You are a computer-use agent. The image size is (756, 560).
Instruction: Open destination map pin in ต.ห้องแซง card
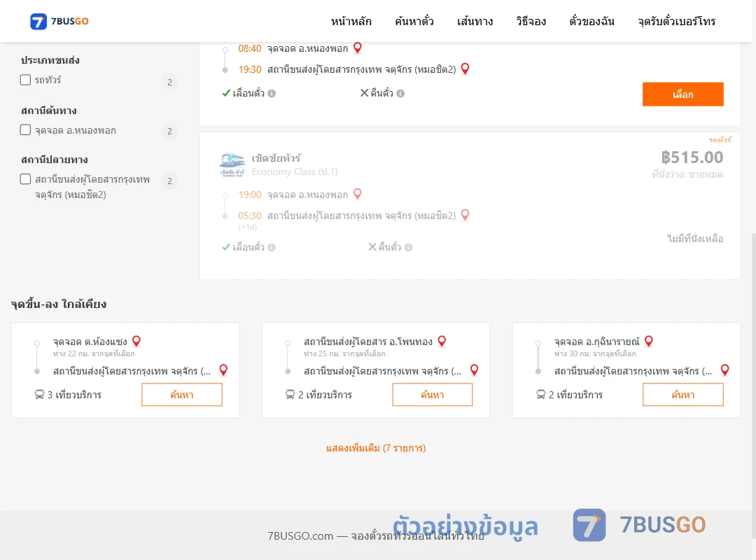[x=223, y=370]
